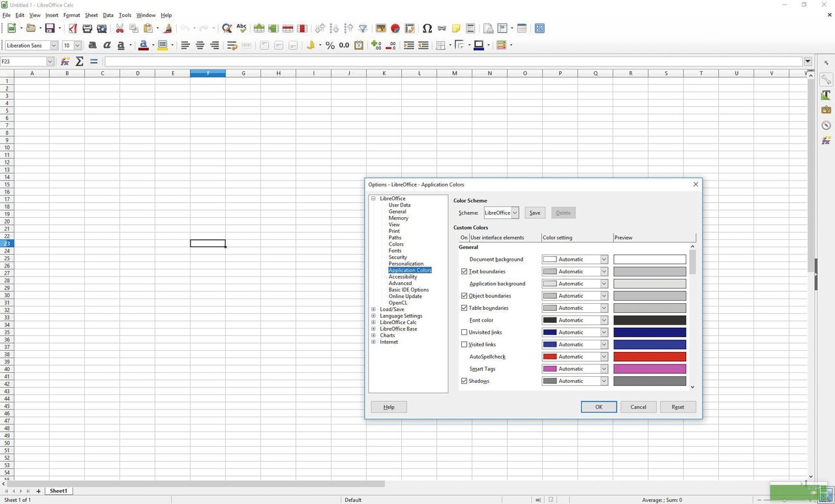Open Font color setting dropdown
The height and width of the screenshot is (504, 835).
click(575, 320)
